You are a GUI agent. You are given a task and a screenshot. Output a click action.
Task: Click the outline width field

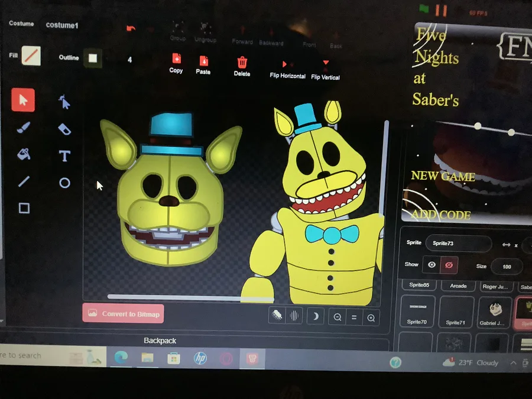130,60
